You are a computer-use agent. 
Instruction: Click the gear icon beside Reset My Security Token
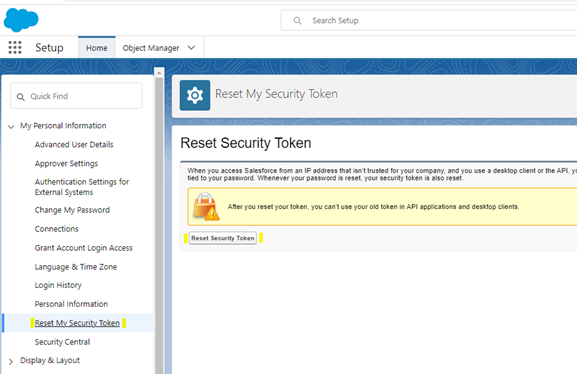pos(195,95)
